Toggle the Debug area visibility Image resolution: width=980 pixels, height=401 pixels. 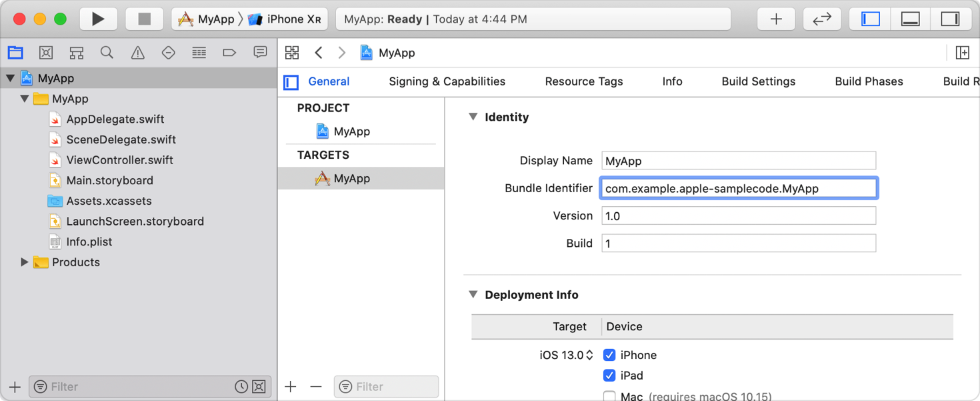click(x=910, y=19)
